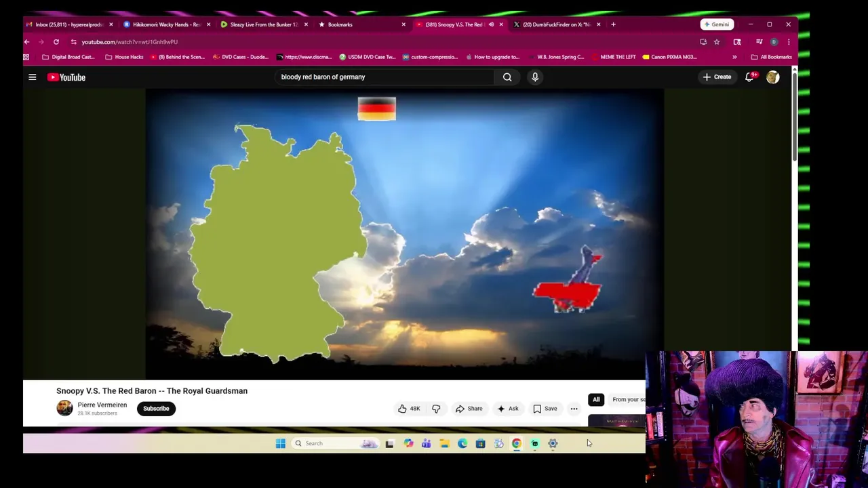Click the video title text
Image resolution: width=868 pixels, height=488 pixels.
point(152,391)
